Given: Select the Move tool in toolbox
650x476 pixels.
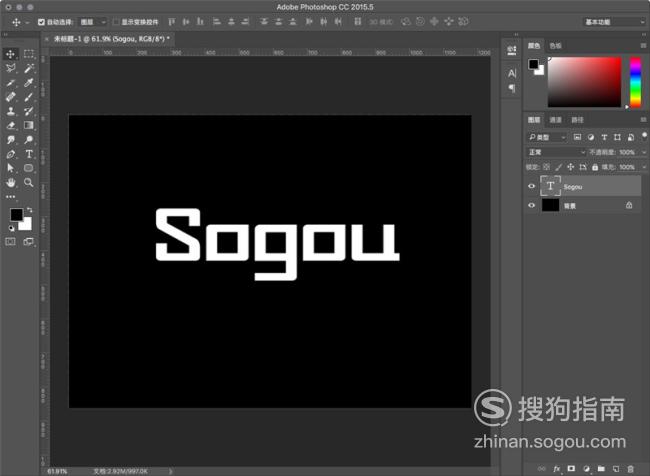Looking at the screenshot, I should click(x=11, y=54).
